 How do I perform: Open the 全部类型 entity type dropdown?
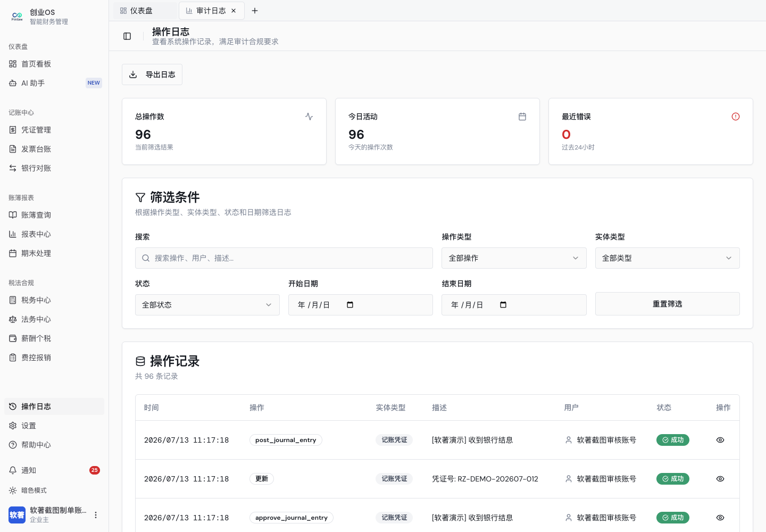[667, 258]
